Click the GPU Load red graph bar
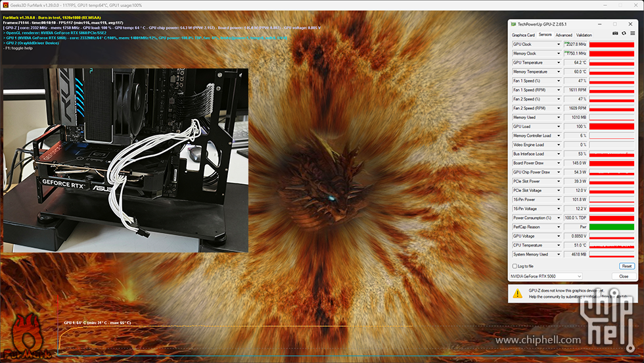This screenshot has width=644, height=363. tap(612, 127)
